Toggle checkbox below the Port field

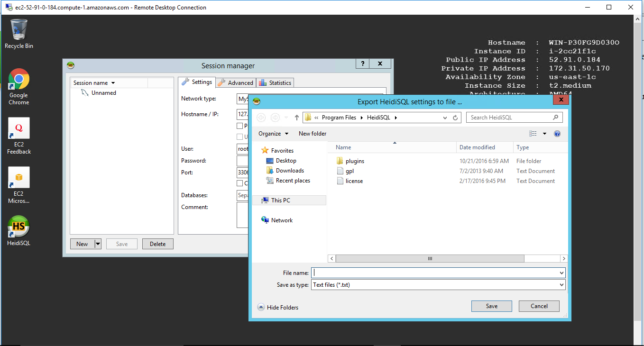tap(239, 183)
